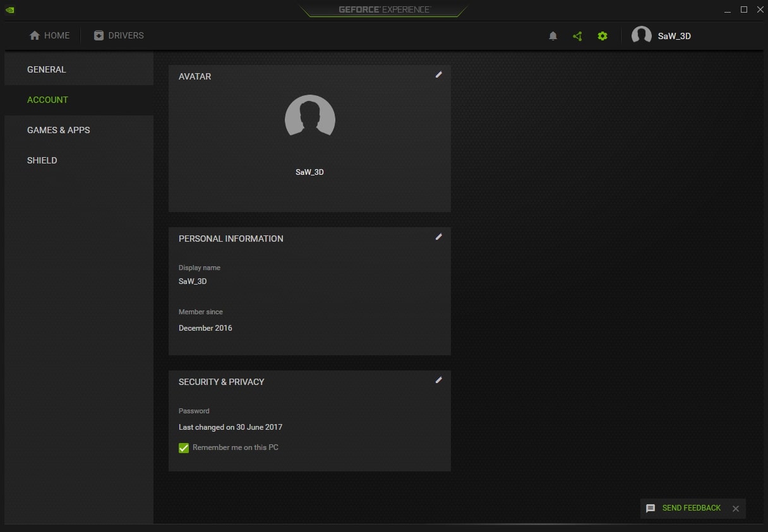Viewport: 768px width, 532px height.
Task: Edit Security & Privacy pencil icon
Action: point(439,380)
